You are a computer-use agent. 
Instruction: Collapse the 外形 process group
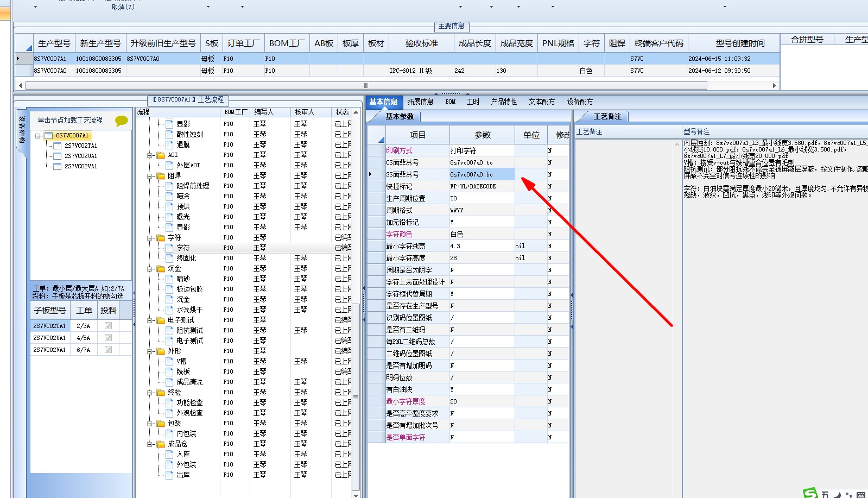(150, 351)
